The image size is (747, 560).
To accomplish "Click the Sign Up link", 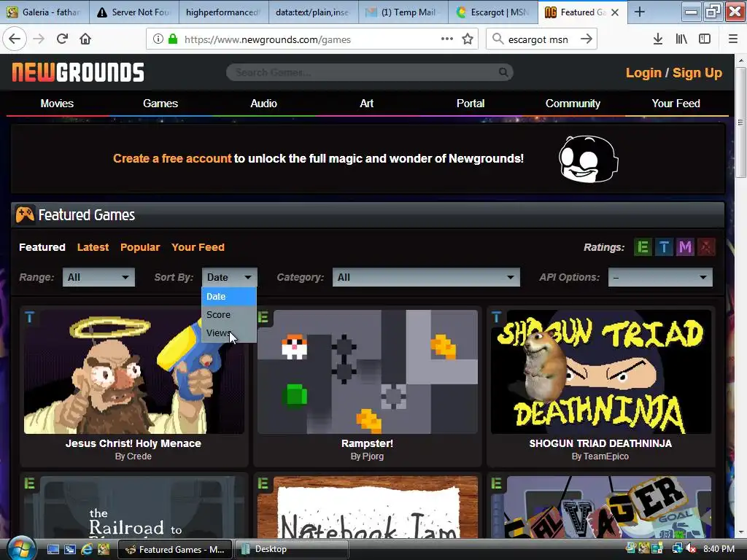I will (x=697, y=73).
